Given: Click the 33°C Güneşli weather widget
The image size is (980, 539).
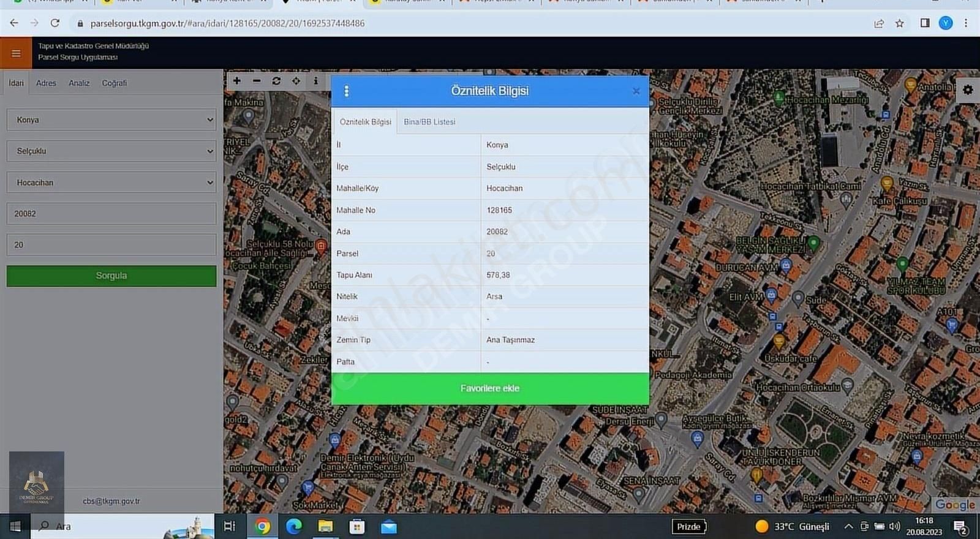Looking at the screenshot, I should (x=793, y=527).
